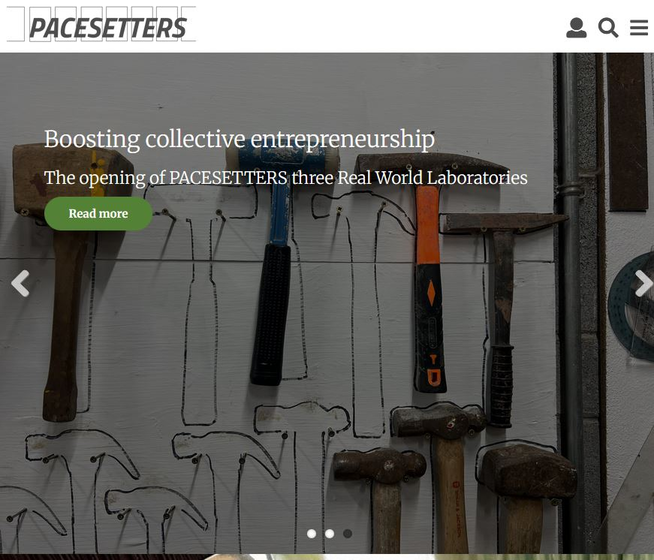Click the green Read more button
Image resolution: width=654 pixels, height=560 pixels.
click(98, 213)
